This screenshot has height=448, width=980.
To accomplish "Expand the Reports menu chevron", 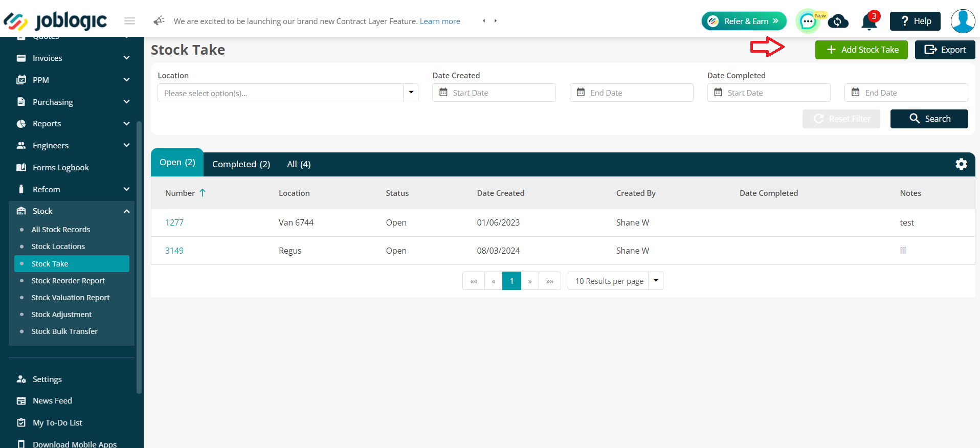I will pos(126,123).
